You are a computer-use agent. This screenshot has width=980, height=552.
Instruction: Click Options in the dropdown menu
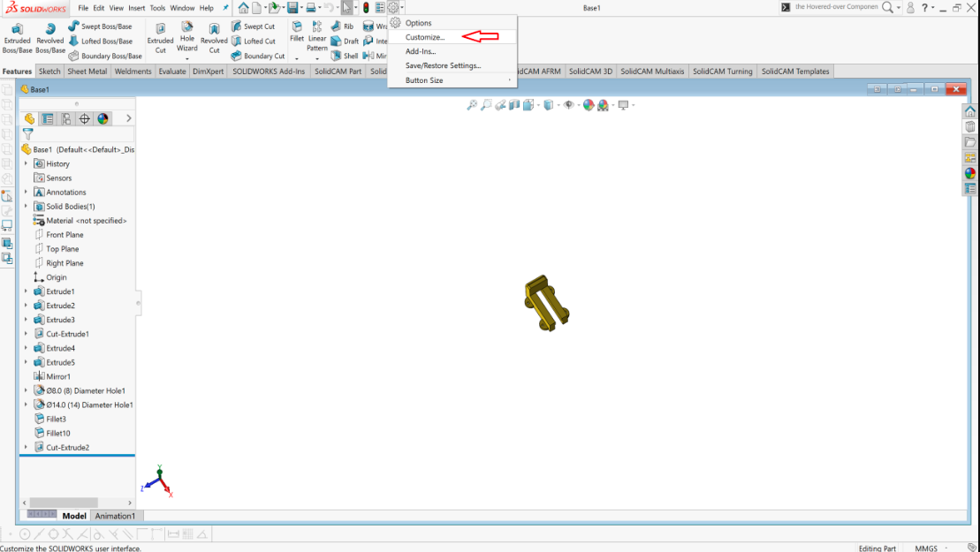(452, 22)
